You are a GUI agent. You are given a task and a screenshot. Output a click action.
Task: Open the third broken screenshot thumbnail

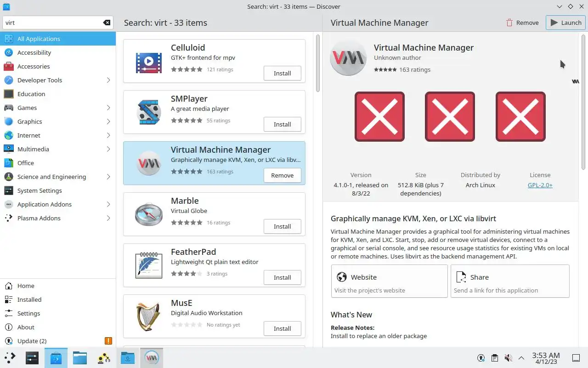pos(520,116)
